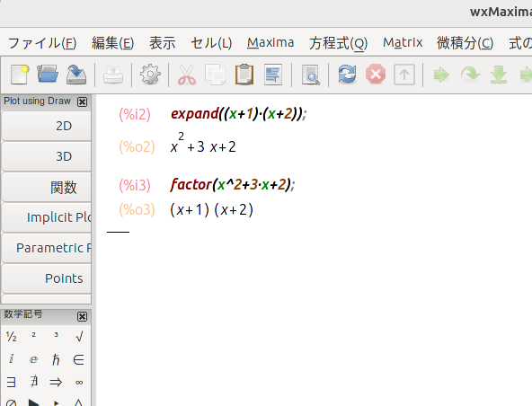Open the Matrix menu
This screenshot has width=532, height=406.
[x=403, y=43]
